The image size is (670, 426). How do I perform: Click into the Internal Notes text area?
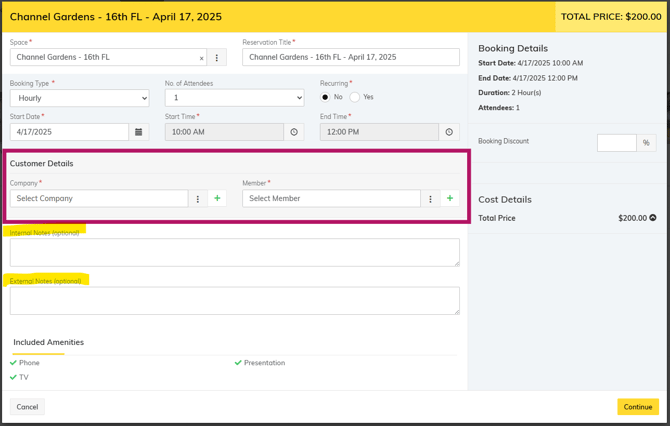[x=234, y=252]
